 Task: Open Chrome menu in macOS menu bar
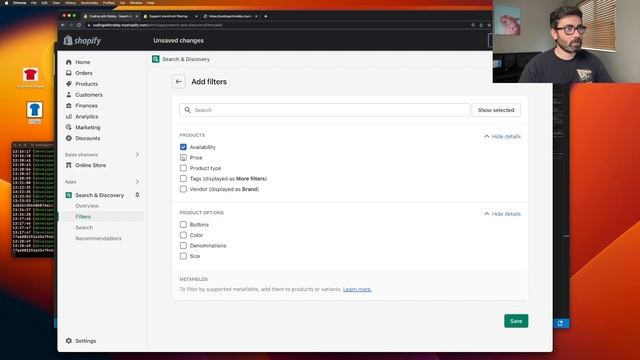(19, 3)
